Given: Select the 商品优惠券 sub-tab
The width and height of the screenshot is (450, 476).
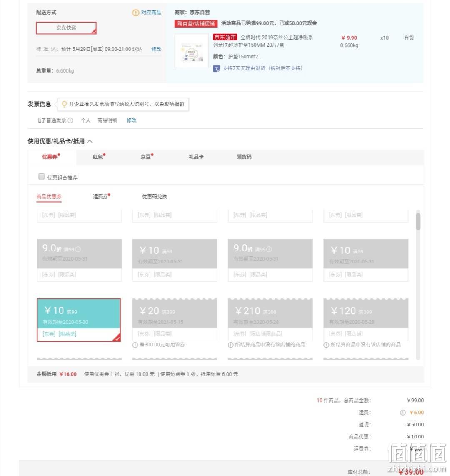Looking at the screenshot, I should pyautogui.click(x=49, y=197).
